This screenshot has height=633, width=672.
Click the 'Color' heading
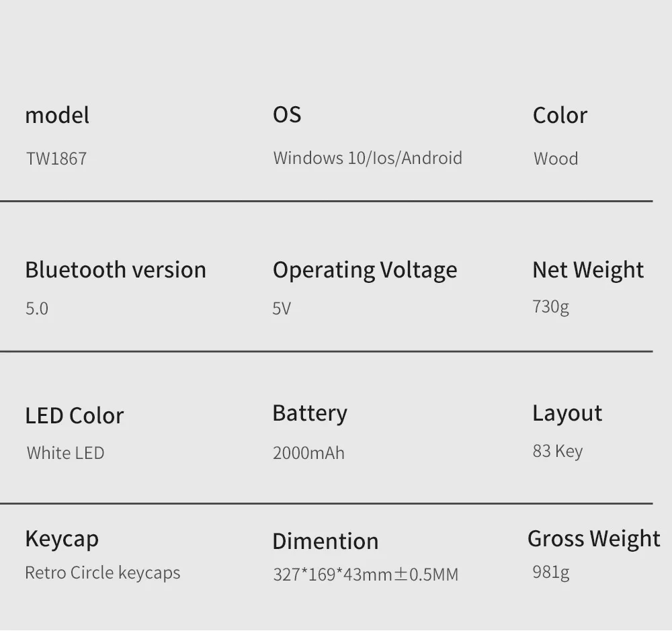(560, 116)
